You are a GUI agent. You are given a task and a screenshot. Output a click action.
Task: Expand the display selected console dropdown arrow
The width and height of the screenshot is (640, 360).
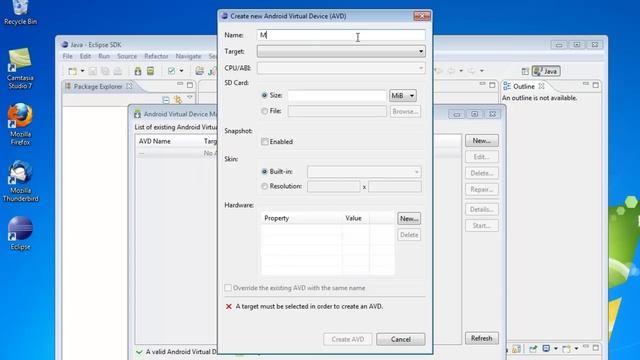point(556,349)
